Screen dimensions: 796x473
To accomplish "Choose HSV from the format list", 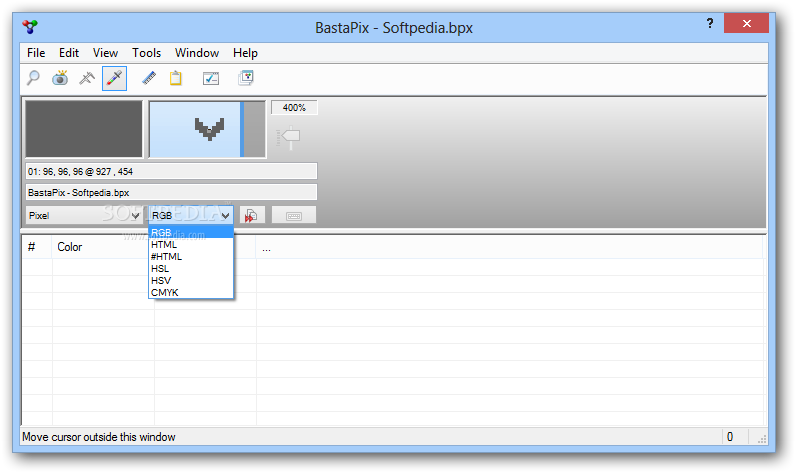I will [x=191, y=280].
